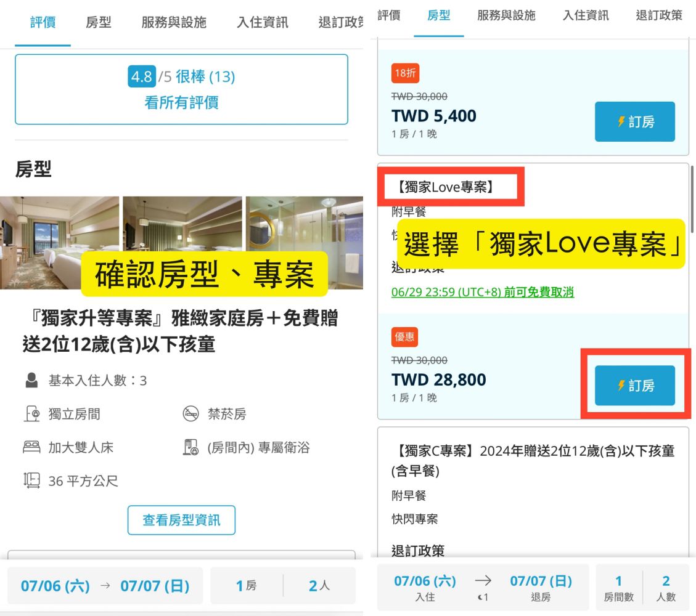This screenshot has height=616, width=696.
Task: Open the 評價 tab in left panel
Action: tap(43, 23)
